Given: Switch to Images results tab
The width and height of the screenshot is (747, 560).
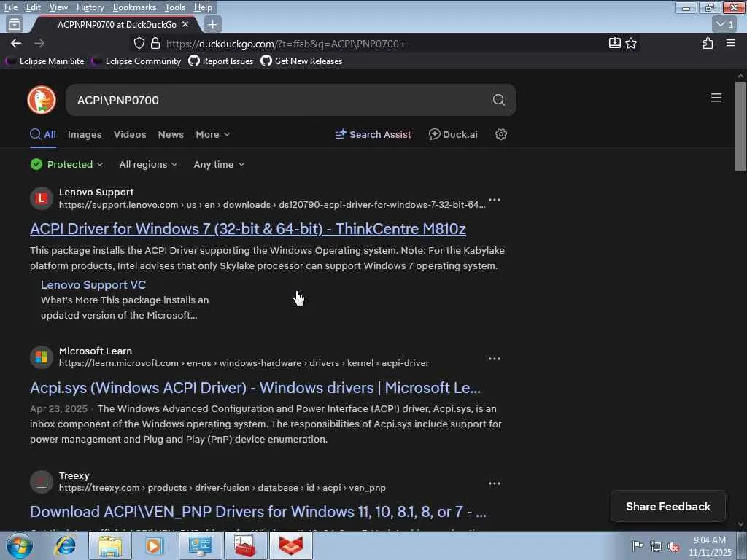Looking at the screenshot, I should pyautogui.click(x=85, y=134).
